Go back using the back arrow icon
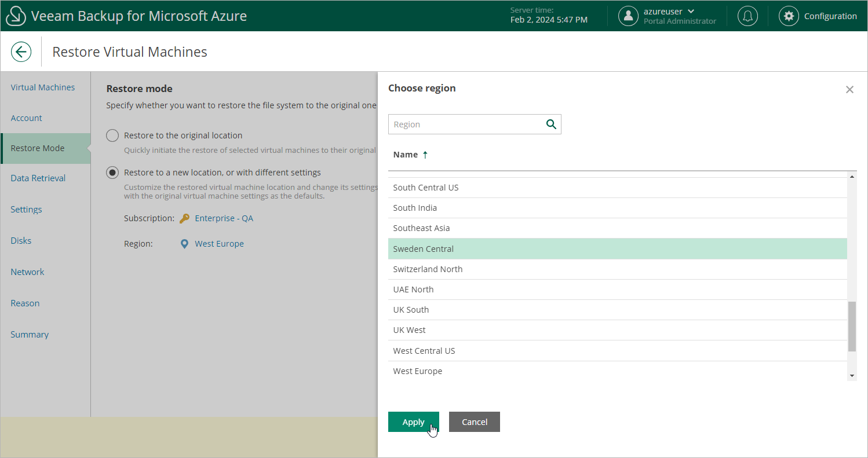The image size is (868, 458). coord(21,52)
